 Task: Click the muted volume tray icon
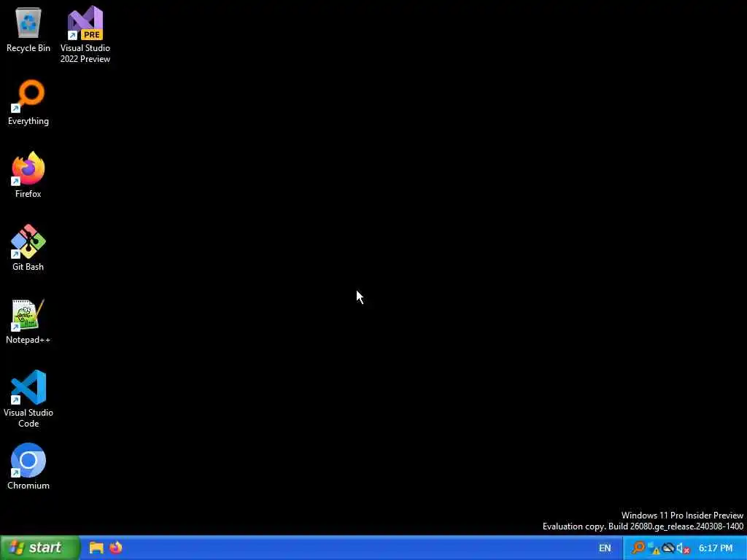click(683, 548)
